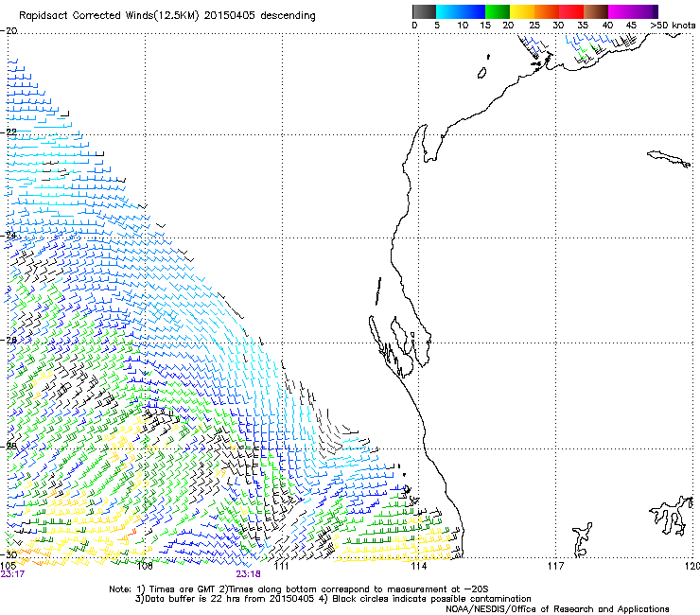Click the magenta 40-45 knots legend swatch

tap(621, 11)
